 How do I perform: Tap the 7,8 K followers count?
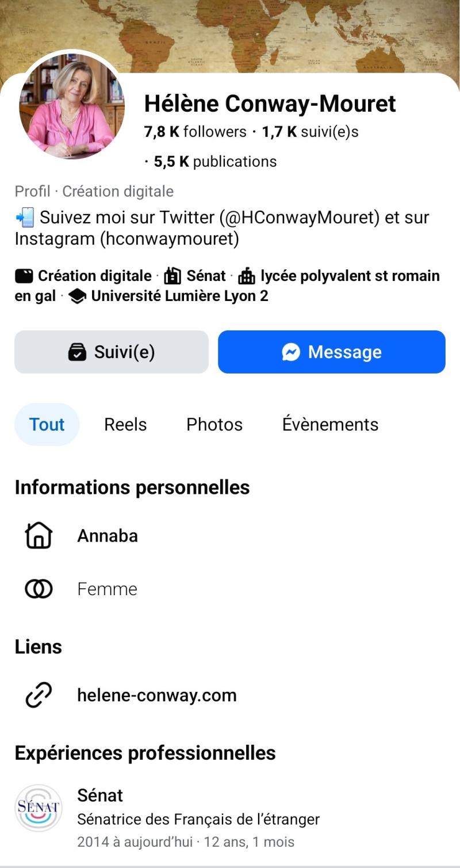(195, 132)
